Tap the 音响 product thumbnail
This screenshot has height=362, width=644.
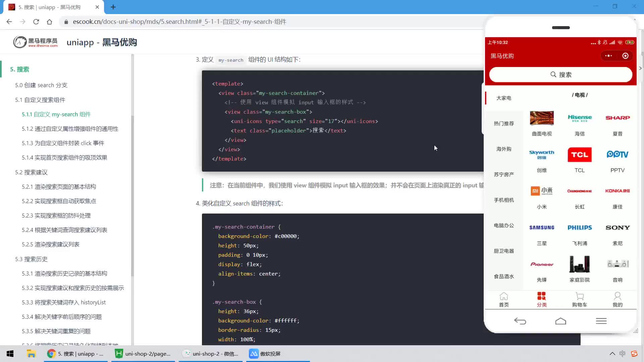pos(618,264)
